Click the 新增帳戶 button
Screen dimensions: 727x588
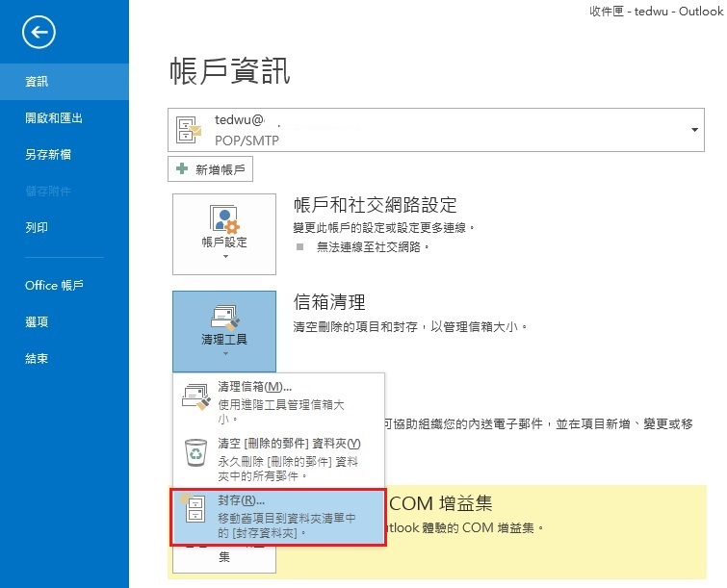click(x=210, y=169)
